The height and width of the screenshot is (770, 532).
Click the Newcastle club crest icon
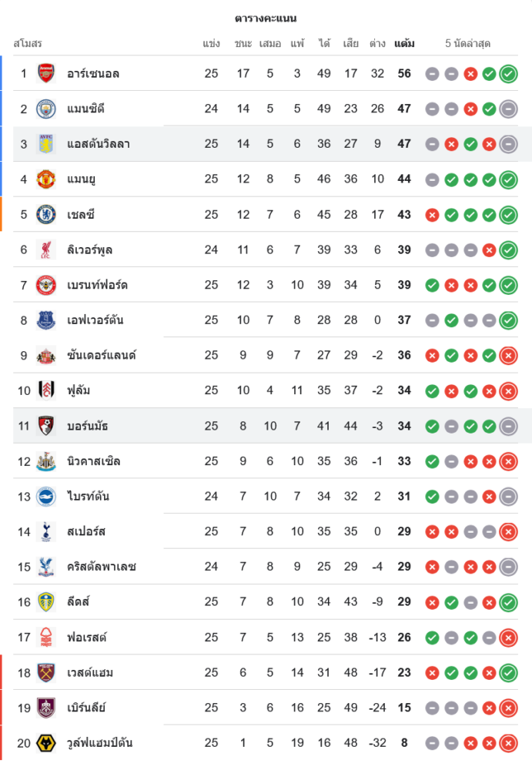point(46,461)
